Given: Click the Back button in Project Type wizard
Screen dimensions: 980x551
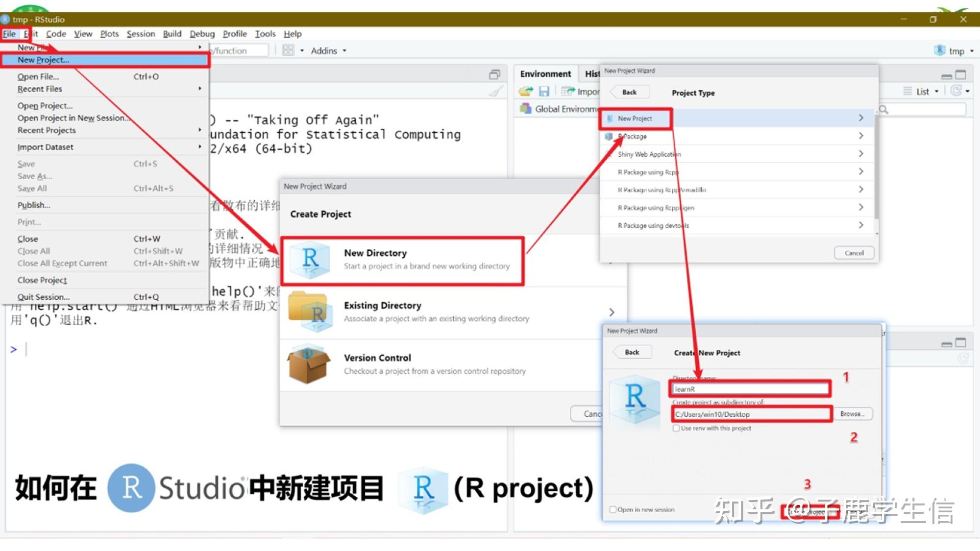Looking at the screenshot, I should click(629, 92).
